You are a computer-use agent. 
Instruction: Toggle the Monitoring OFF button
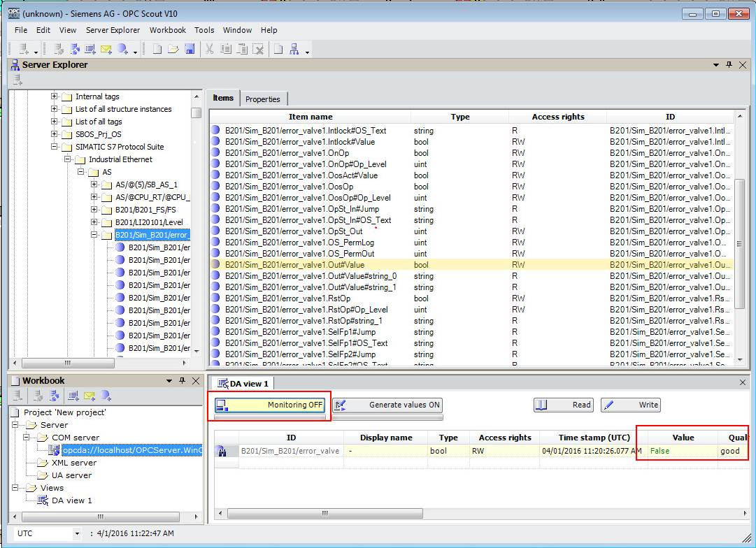pyautogui.click(x=270, y=405)
